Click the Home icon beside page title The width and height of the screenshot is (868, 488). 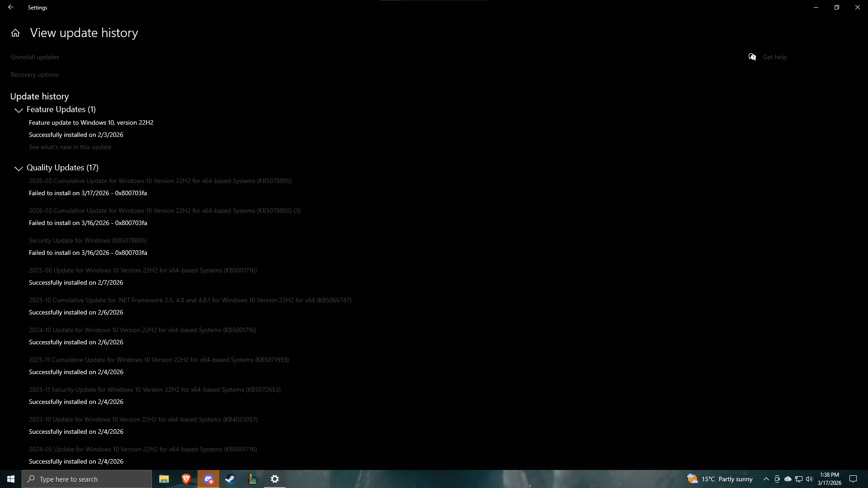[15, 33]
